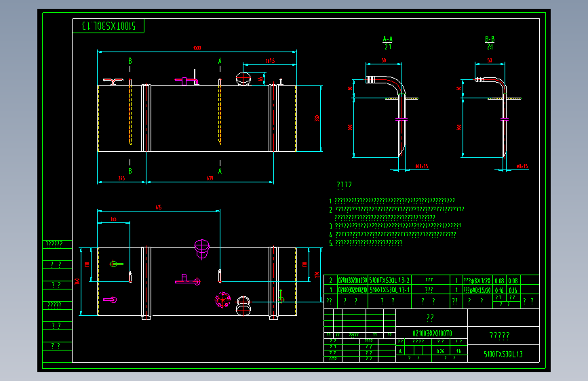Image resolution: width=588 pixels, height=381 pixels.
Task: Select the 1000 overall length dimension
Action: tap(197, 48)
